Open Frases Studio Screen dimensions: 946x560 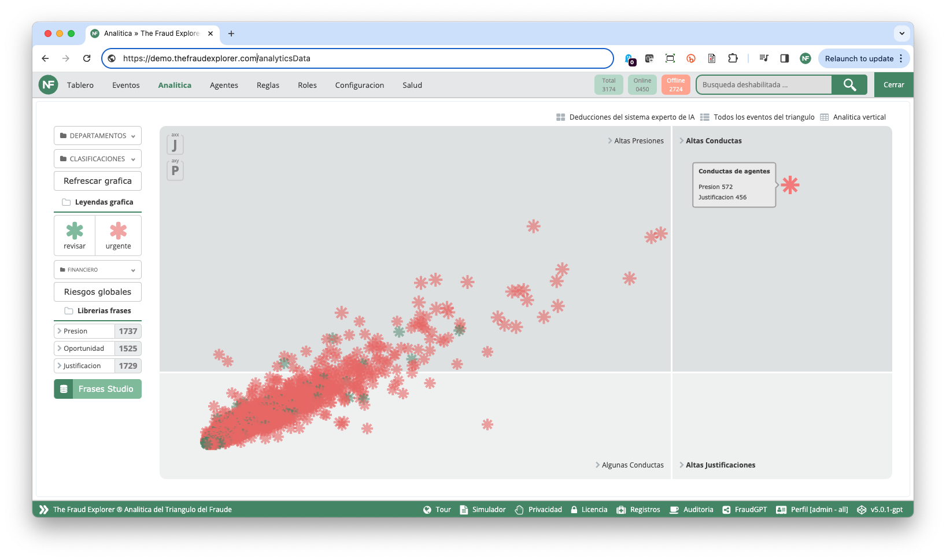pos(98,389)
